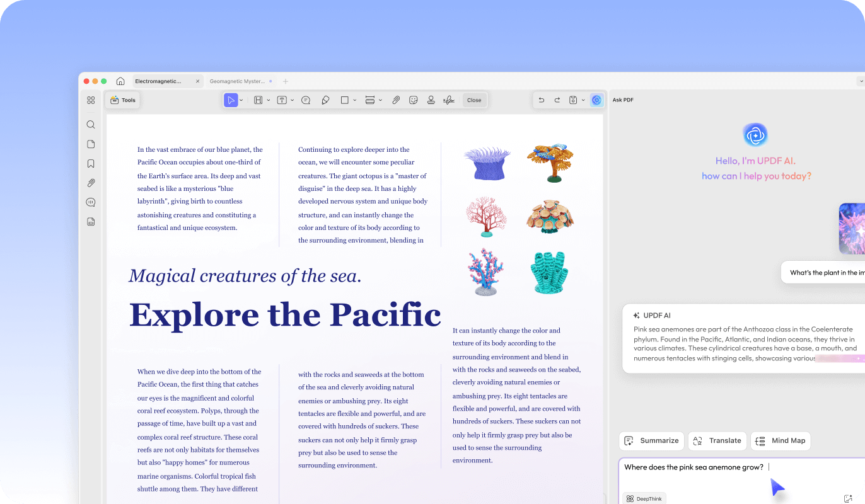Click the comment note bubble tool
The width and height of the screenshot is (865, 504).
[x=306, y=100]
